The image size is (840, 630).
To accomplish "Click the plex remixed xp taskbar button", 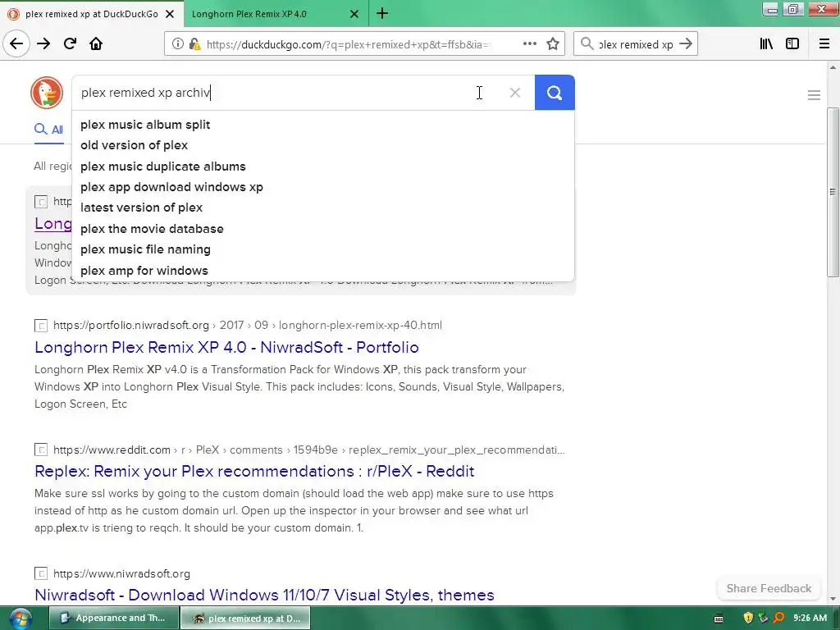I will pos(245,619).
